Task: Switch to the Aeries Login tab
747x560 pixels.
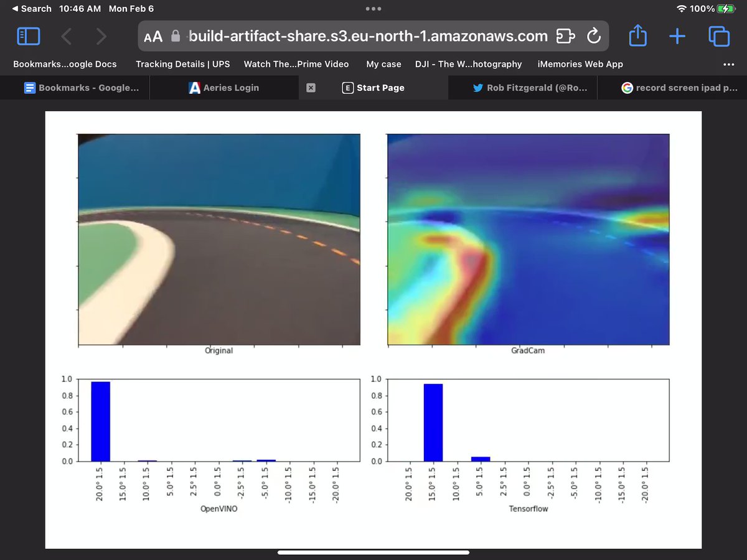Action: pos(223,88)
